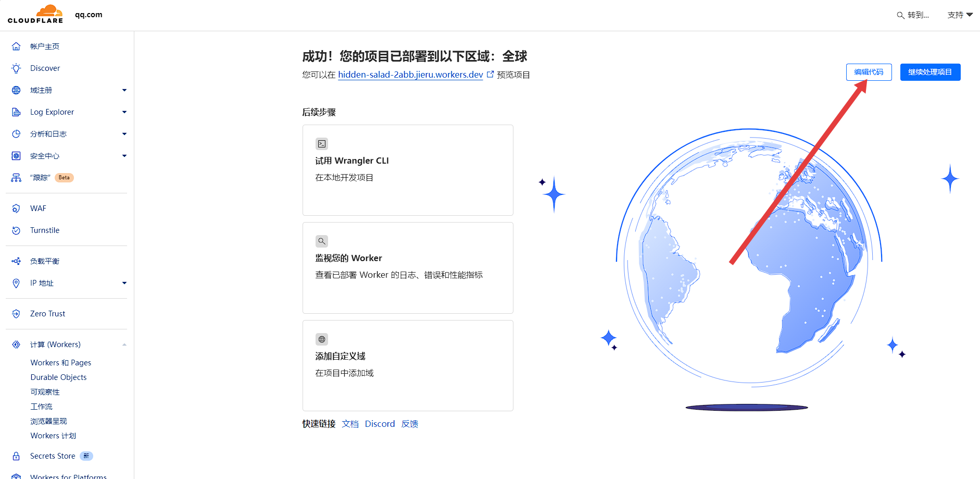Click the magnifier icon on 监视您的 Worker card
Screen dimensions: 980x479
(x=321, y=241)
